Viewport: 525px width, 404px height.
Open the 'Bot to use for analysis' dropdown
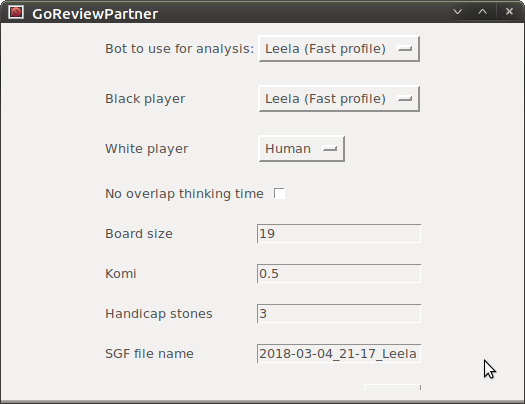coord(339,49)
